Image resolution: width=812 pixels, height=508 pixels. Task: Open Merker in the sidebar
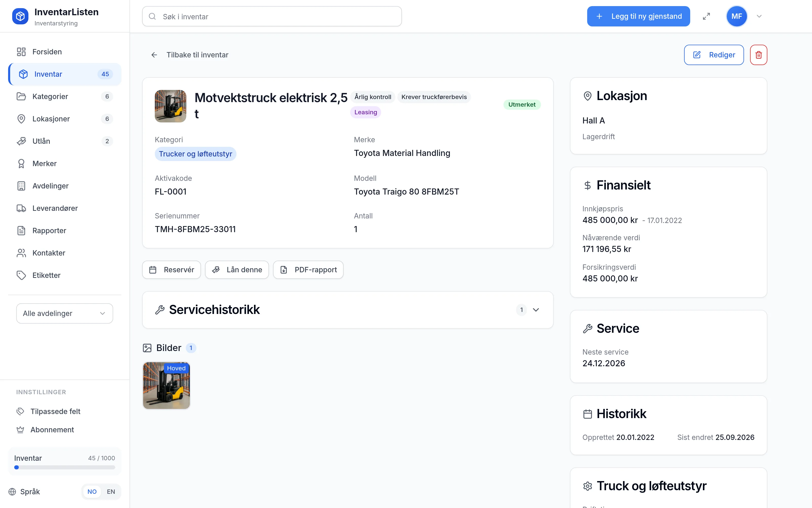tap(65, 164)
